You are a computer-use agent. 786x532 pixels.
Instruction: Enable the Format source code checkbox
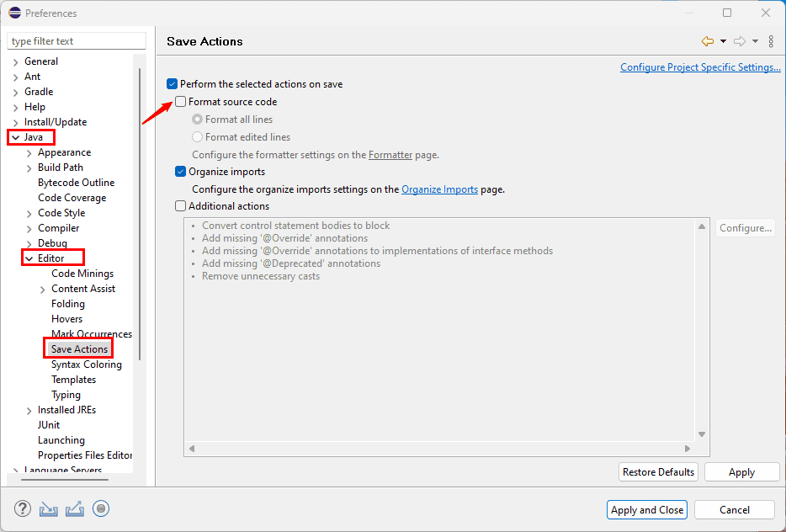point(181,102)
